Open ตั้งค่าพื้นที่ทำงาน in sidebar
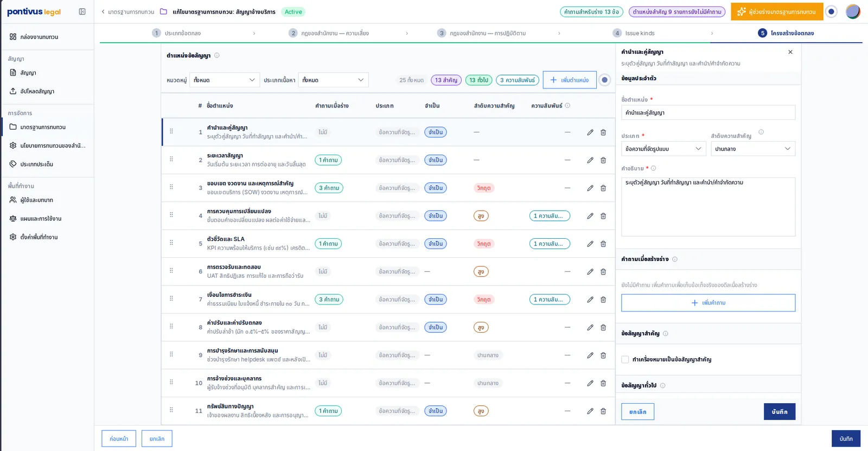Viewport: 868px width, 451px height. pos(47,237)
